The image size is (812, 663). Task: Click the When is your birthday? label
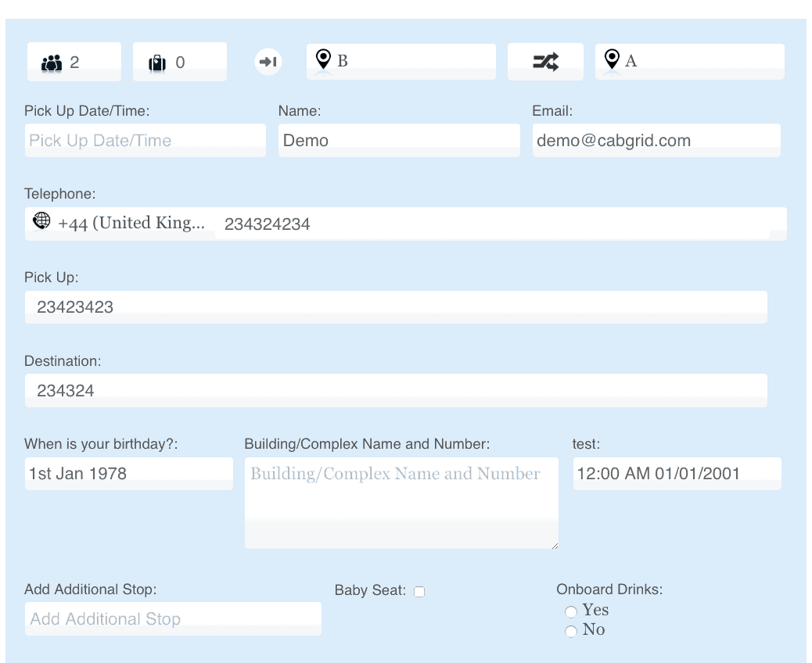[101, 444]
